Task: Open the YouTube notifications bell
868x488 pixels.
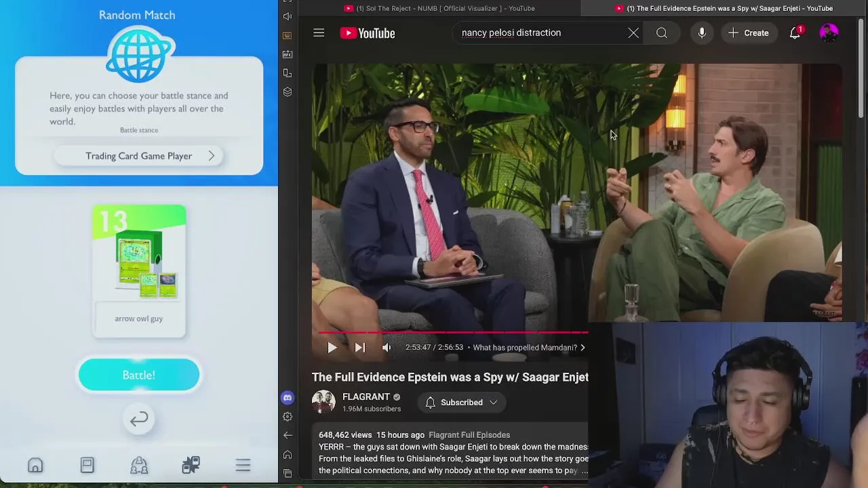Action: (795, 33)
